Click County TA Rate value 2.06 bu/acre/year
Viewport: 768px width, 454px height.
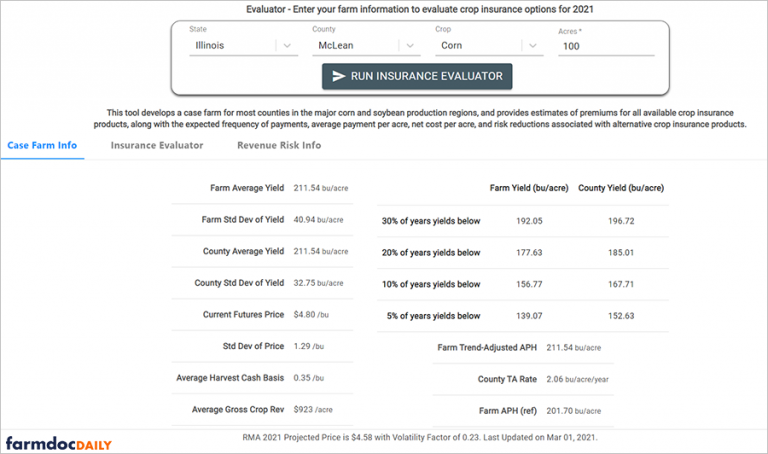point(577,379)
